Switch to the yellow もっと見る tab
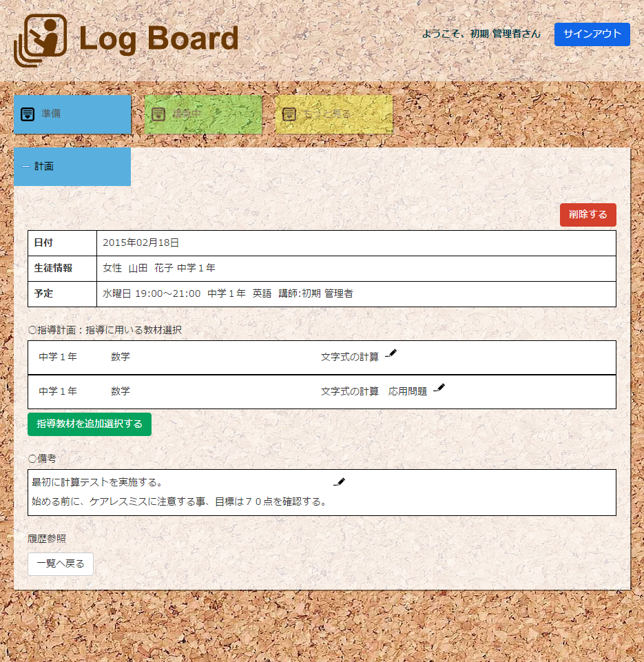Image resolution: width=644 pixels, height=662 pixels. click(x=334, y=114)
